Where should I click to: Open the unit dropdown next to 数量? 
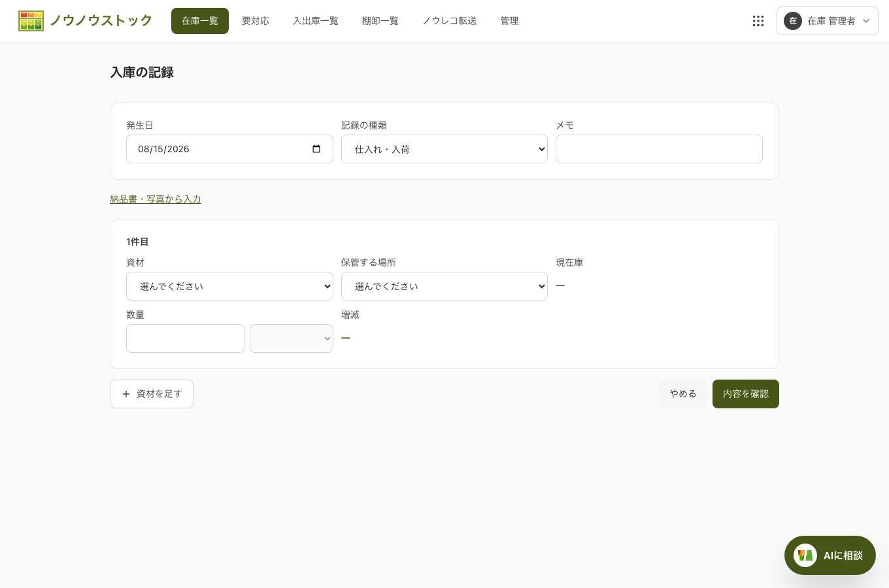pyautogui.click(x=292, y=338)
